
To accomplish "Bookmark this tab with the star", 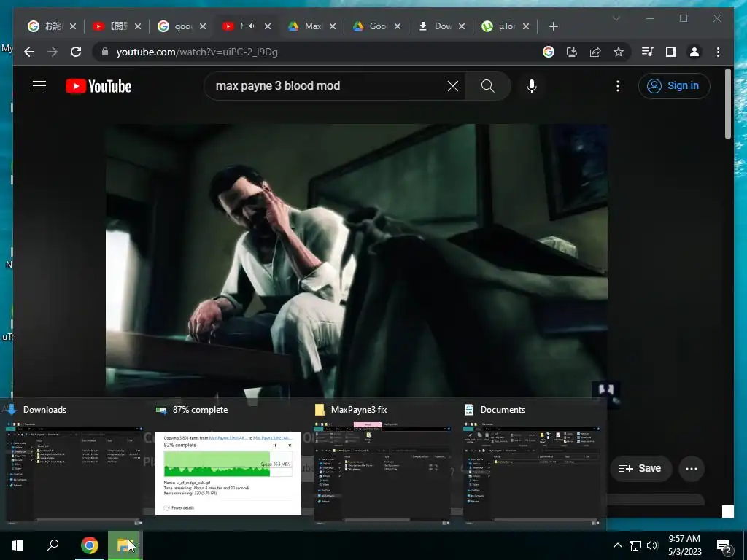I will pyautogui.click(x=619, y=52).
